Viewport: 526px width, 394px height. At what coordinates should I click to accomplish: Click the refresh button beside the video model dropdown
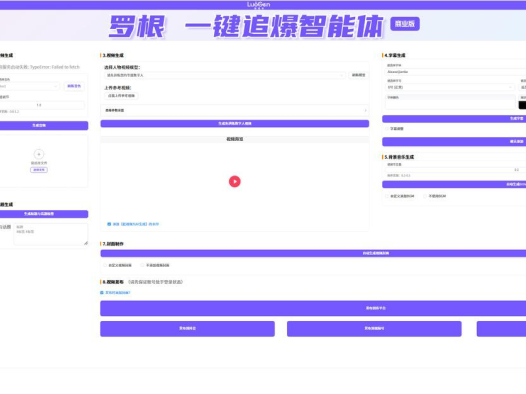click(x=358, y=75)
